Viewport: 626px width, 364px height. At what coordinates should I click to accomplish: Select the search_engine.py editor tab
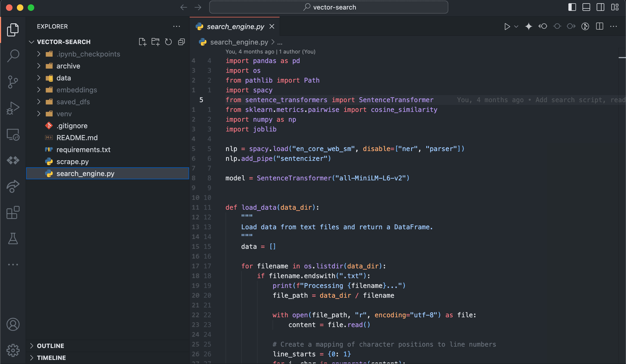pos(235,27)
